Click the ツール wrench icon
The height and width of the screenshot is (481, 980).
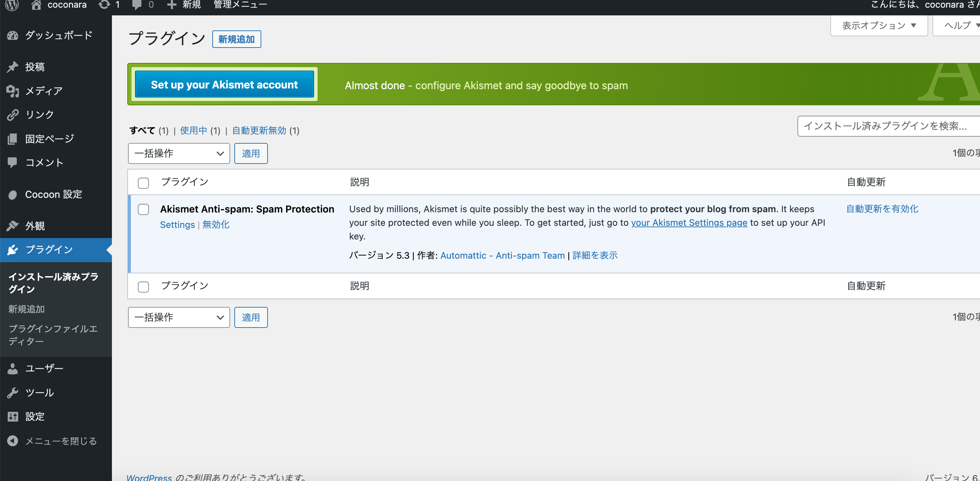pos(13,393)
